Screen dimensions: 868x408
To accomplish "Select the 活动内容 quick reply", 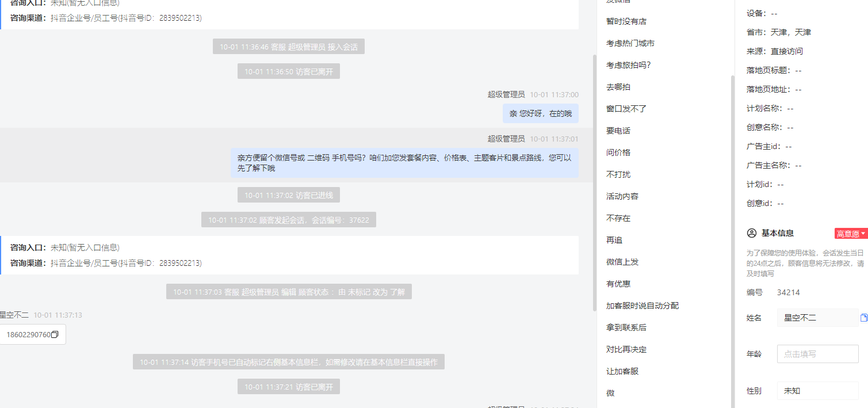I will (622, 196).
